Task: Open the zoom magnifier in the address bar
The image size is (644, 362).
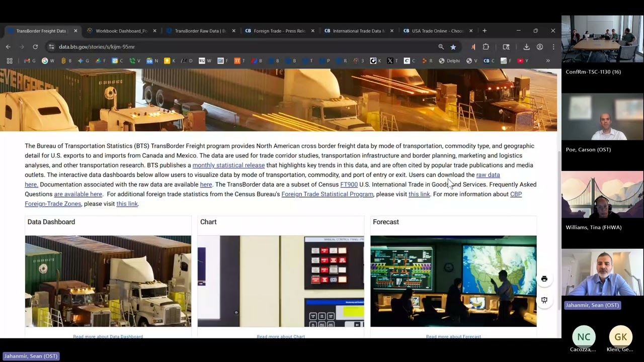Action: tap(441, 47)
